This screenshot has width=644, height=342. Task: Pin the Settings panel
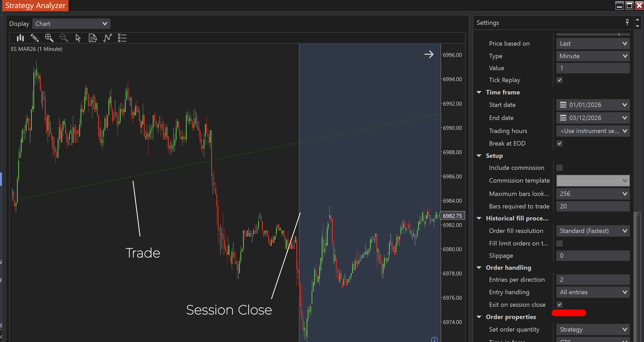(x=627, y=22)
